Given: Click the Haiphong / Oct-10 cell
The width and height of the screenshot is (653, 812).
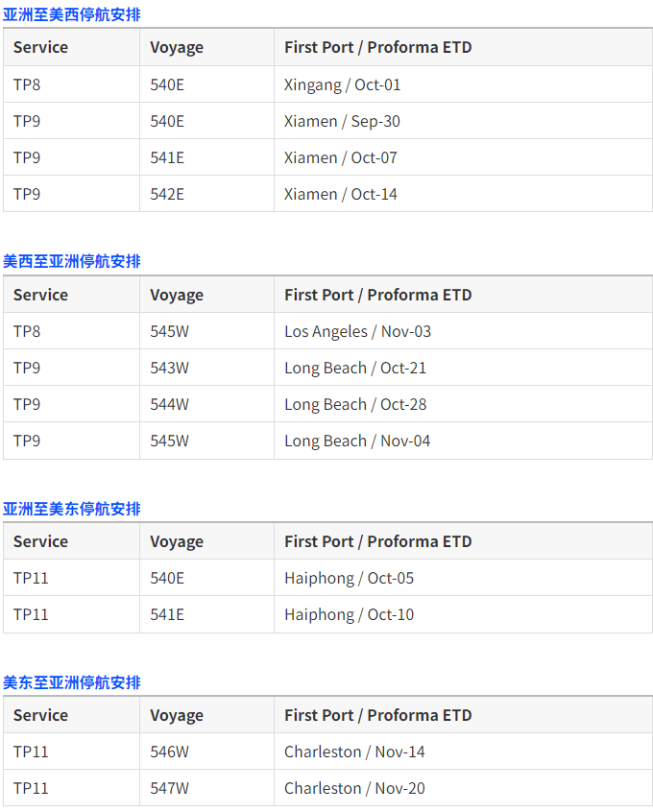Looking at the screenshot, I should [x=349, y=614].
